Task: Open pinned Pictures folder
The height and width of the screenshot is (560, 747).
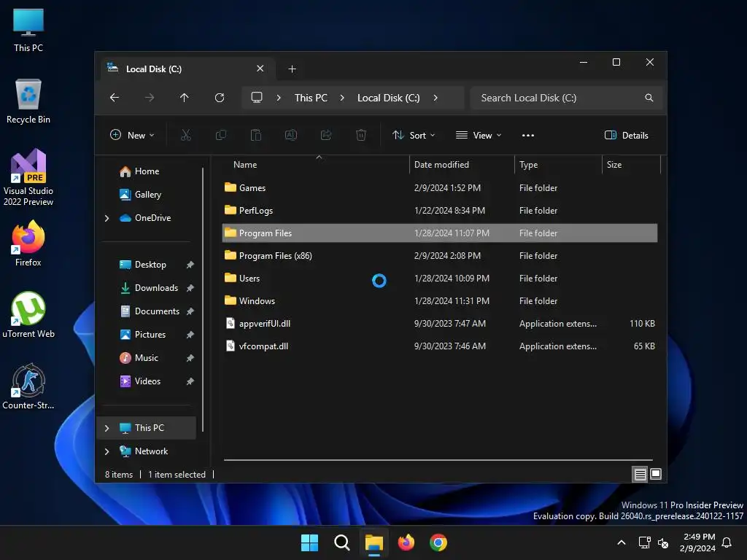Action: pos(150,335)
